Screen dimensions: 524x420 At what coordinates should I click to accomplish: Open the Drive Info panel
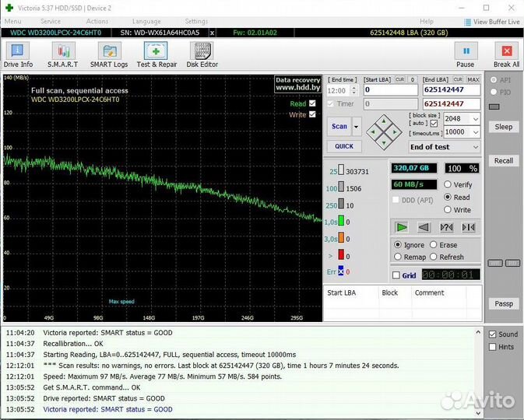(x=18, y=54)
